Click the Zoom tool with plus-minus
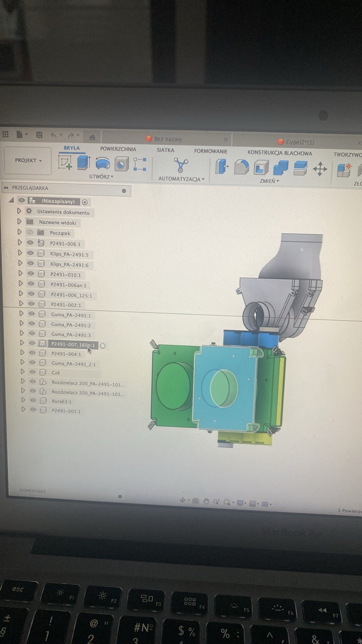362x644 pixels. pos(216,501)
